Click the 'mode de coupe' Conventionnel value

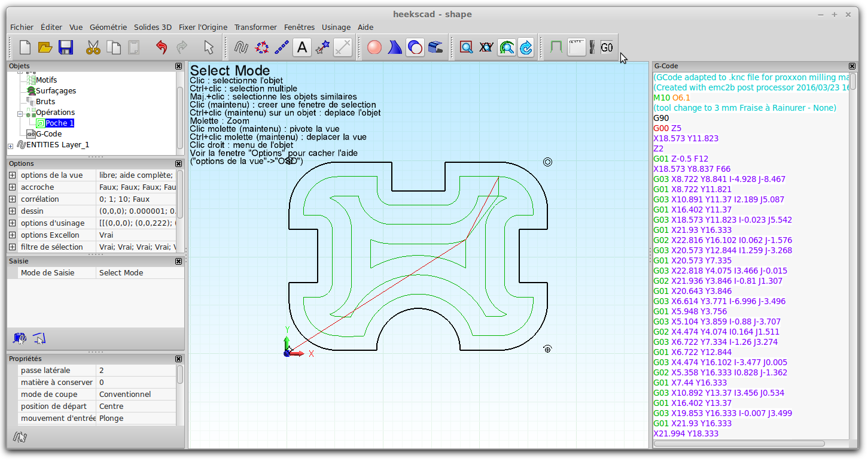124,395
